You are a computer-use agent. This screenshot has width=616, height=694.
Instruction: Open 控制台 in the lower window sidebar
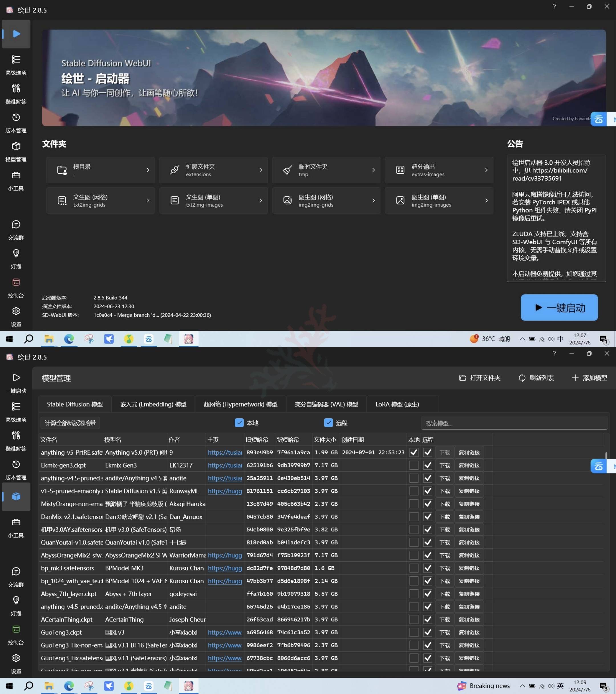pyautogui.click(x=16, y=635)
